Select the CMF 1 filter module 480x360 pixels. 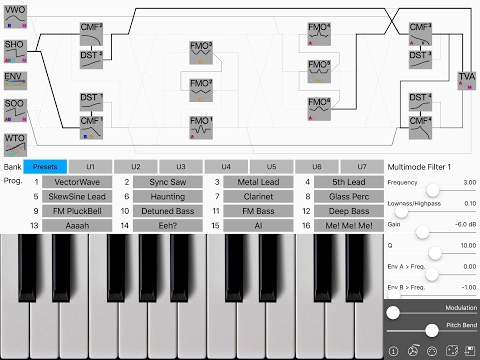(x=91, y=127)
